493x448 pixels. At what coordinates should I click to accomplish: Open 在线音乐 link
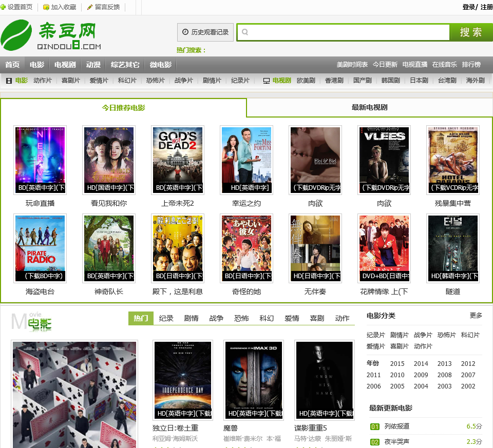(x=445, y=65)
